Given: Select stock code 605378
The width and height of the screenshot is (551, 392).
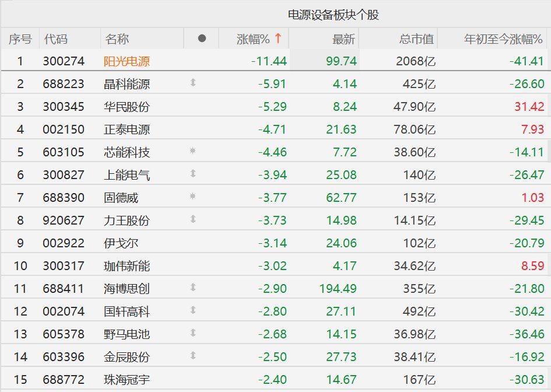Looking at the screenshot, I should (x=64, y=334).
